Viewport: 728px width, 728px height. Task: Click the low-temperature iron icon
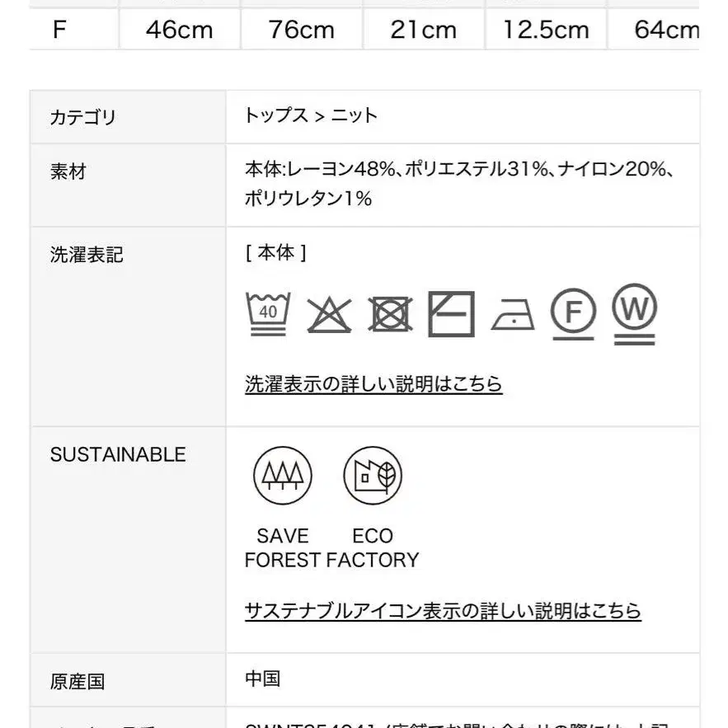[513, 315]
